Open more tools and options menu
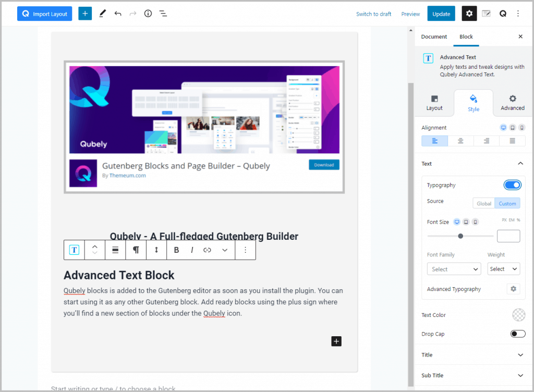The height and width of the screenshot is (392, 534). [518, 14]
